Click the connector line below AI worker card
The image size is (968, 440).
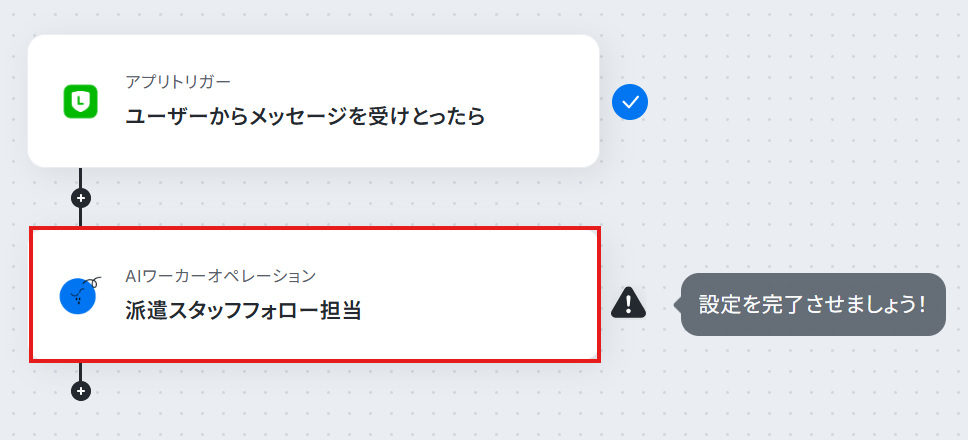[x=81, y=372]
